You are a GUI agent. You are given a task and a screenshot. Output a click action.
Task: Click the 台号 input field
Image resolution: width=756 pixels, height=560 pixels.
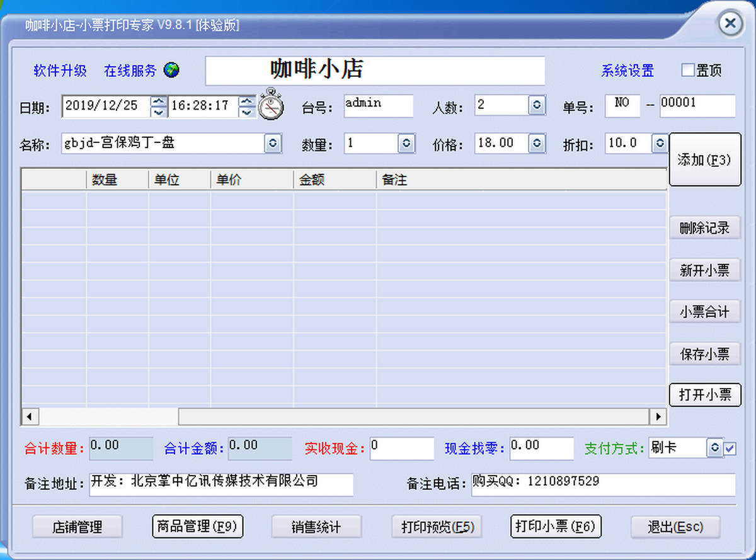[x=379, y=106]
